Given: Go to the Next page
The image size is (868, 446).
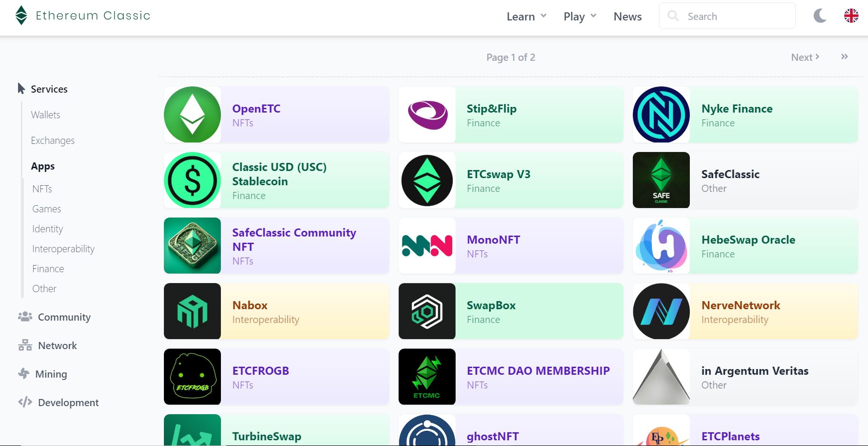Looking at the screenshot, I should 805,57.
